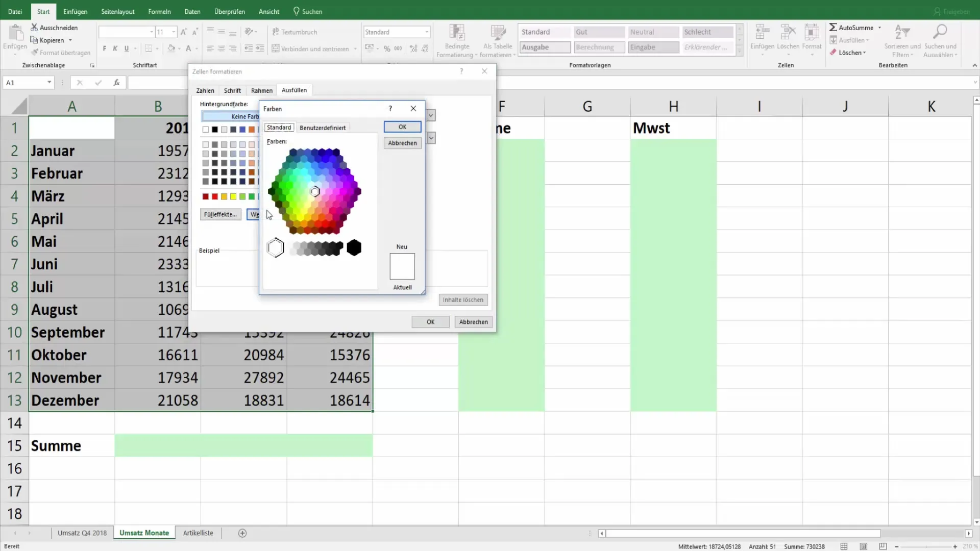Click the decrease font size icon

tap(195, 32)
